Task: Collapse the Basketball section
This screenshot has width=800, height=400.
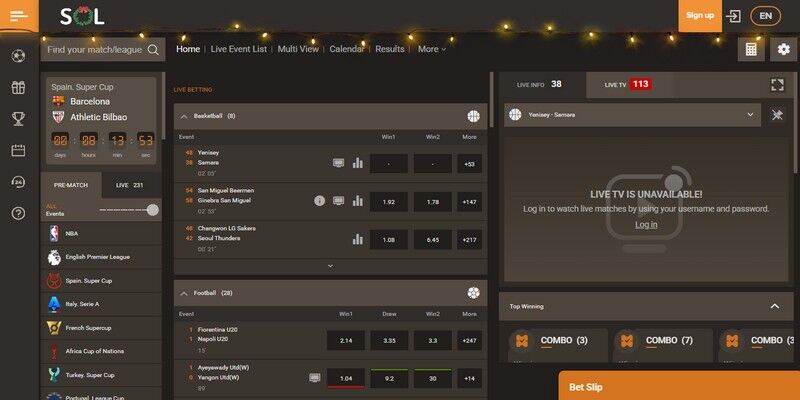Action: coord(184,117)
